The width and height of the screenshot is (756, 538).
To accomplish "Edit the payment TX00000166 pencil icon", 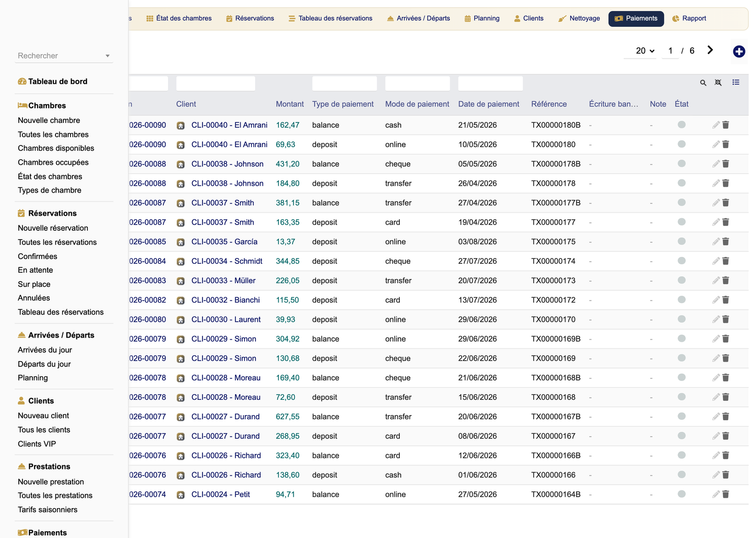I will [x=716, y=475].
